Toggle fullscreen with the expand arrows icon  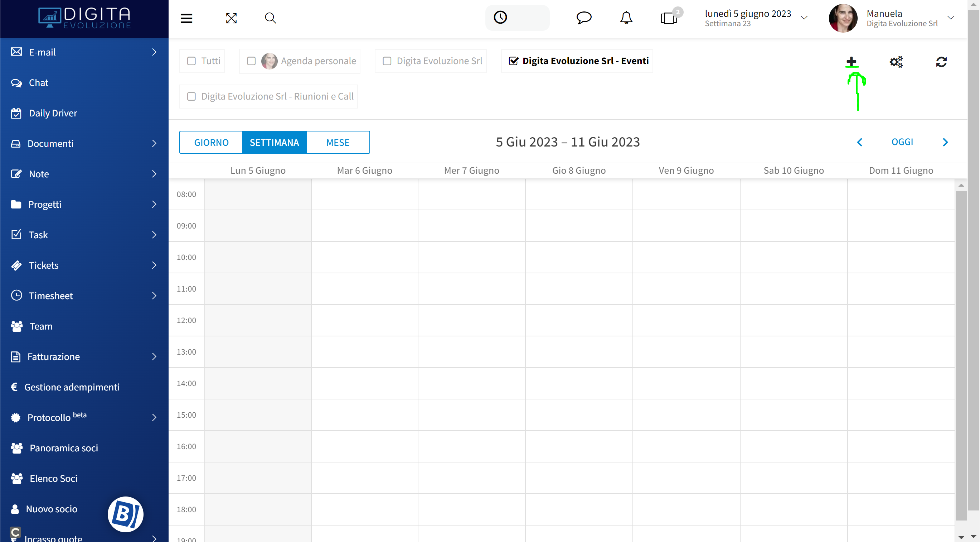[x=231, y=18]
